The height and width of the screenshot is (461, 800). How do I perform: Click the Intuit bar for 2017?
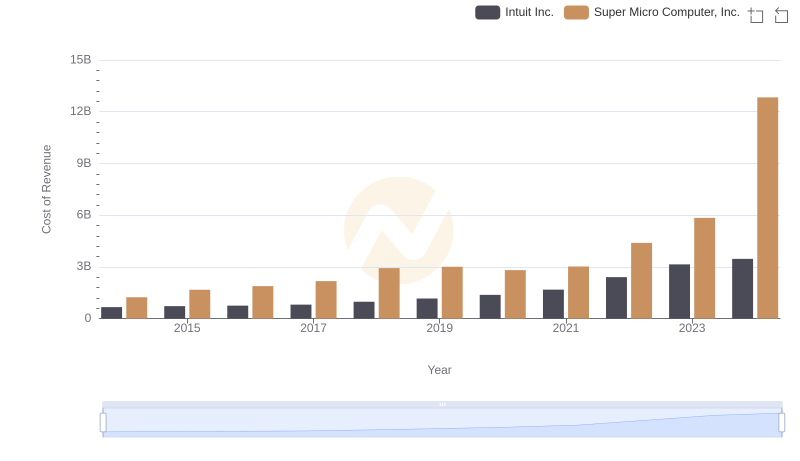[x=301, y=312]
